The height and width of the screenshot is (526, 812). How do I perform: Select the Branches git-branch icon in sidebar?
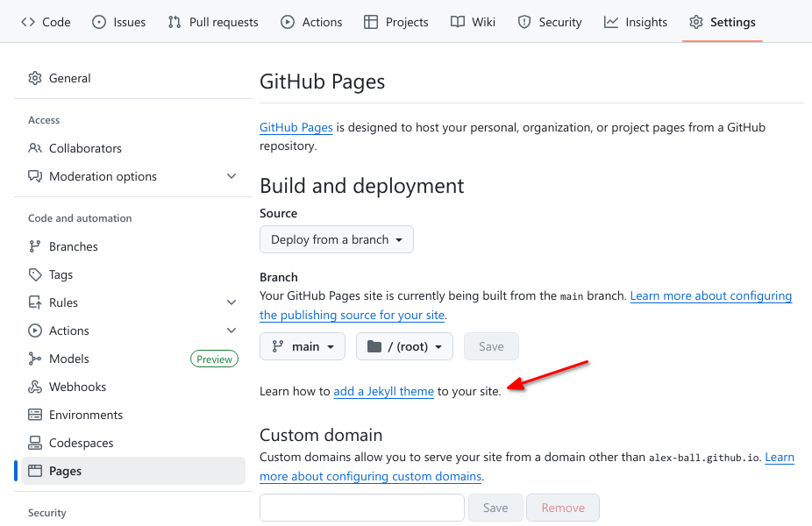click(x=35, y=246)
